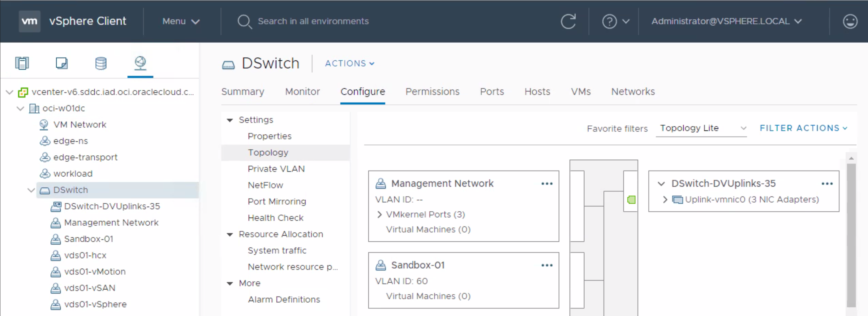Open the Hosts and Clusters inventory icon

click(x=22, y=63)
